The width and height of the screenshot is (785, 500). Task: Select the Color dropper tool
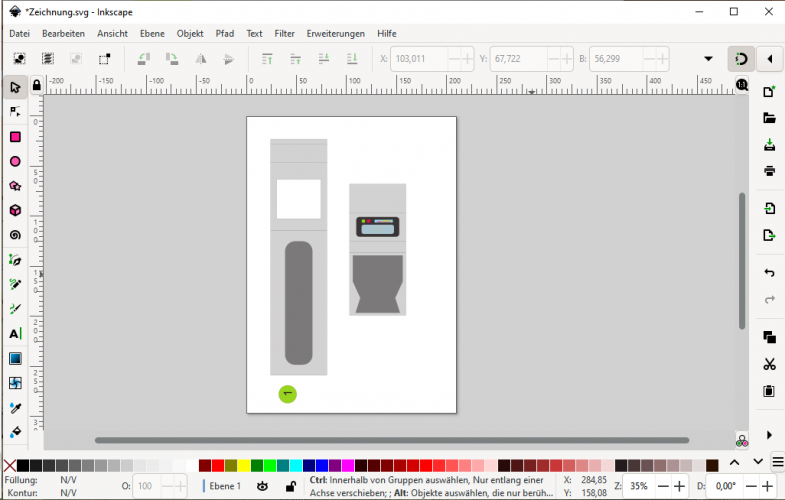click(15, 408)
